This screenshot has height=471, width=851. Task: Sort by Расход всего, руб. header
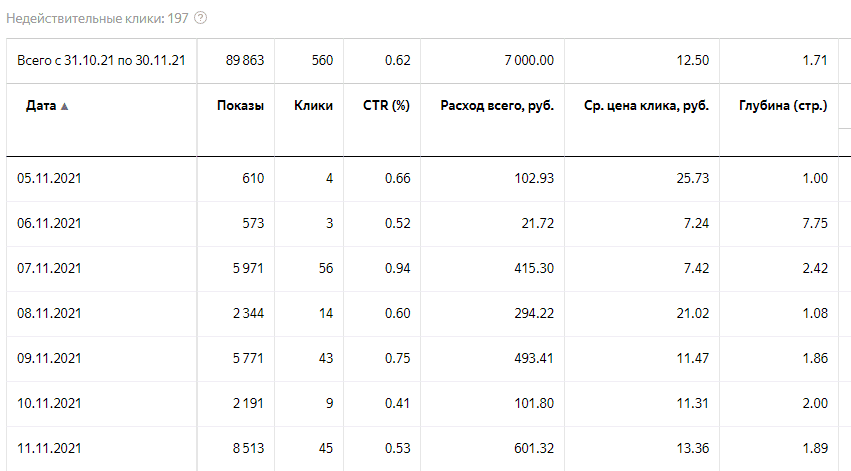click(x=497, y=106)
